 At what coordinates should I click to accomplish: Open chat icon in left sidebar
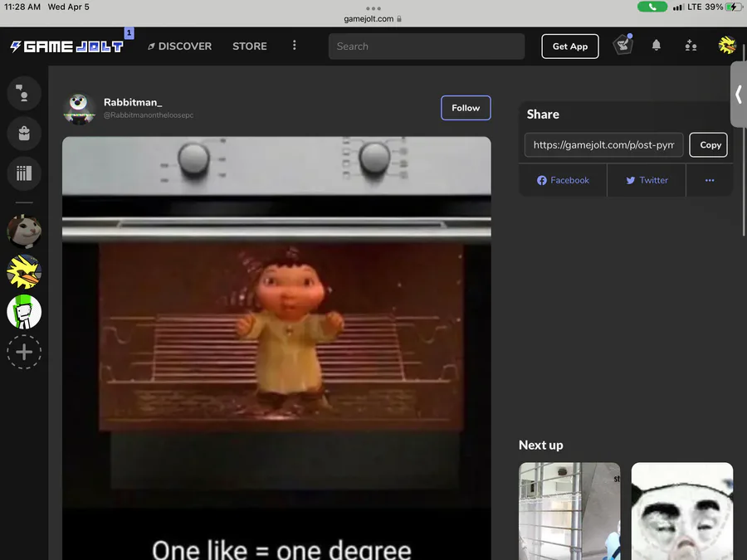pyautogui.click(x=24, y=93)
